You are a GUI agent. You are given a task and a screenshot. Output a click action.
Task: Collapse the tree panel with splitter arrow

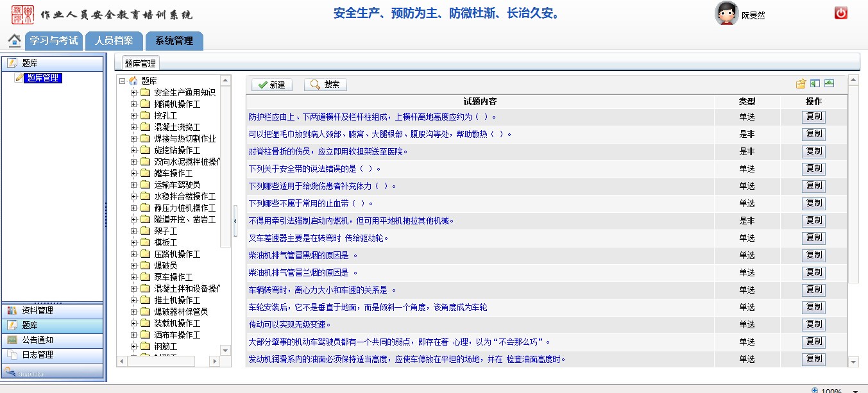[x=235, y=220]
